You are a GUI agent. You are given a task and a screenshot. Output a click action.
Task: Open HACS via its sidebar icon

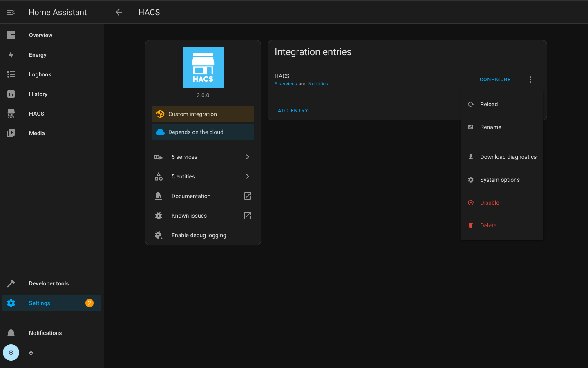tap(11, 114)
